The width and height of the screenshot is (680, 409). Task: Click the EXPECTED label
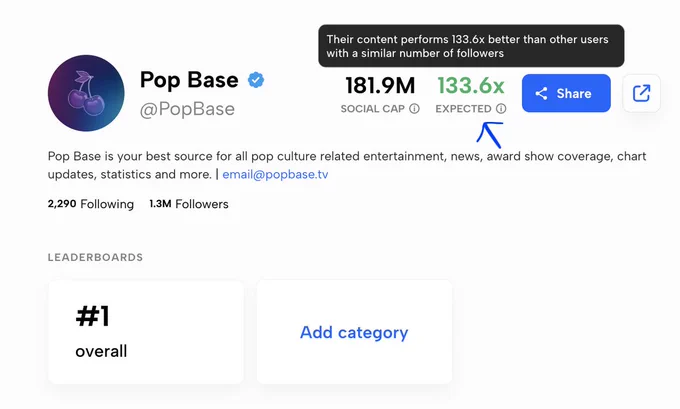463,109
